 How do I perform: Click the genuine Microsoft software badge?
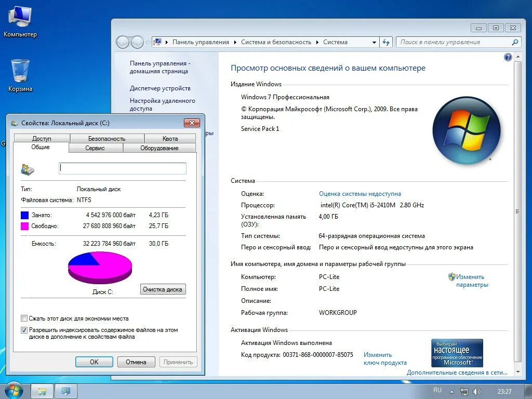tap(457, 353)
